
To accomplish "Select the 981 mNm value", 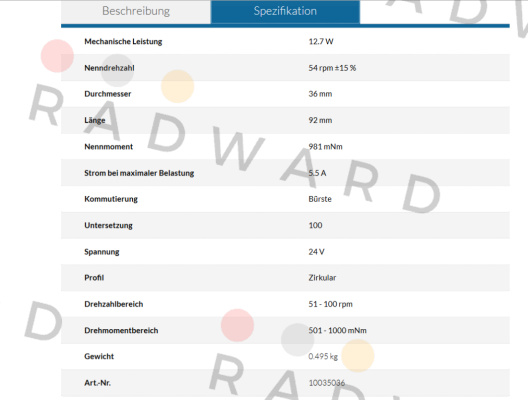I will click(x=325, y=147).
